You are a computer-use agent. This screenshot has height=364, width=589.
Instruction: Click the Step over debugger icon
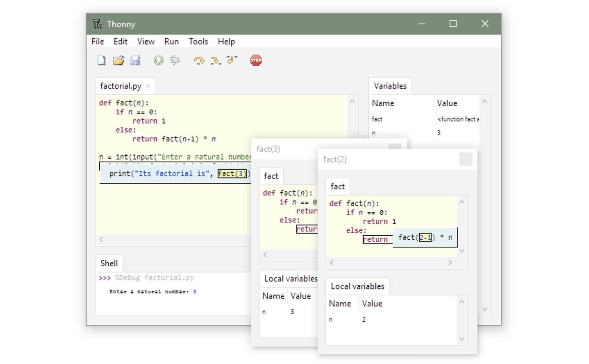pyautogui.click(x=199, y=60)
